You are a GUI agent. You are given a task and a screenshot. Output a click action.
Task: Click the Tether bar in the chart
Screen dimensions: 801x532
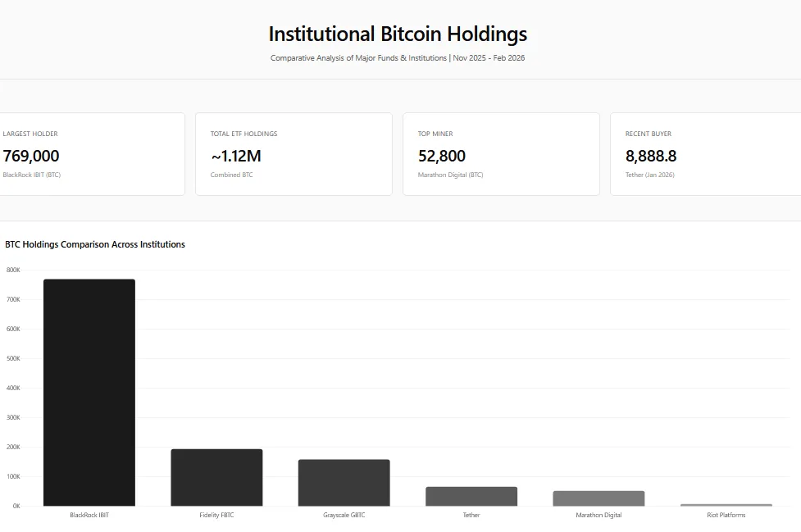[471, 496]
